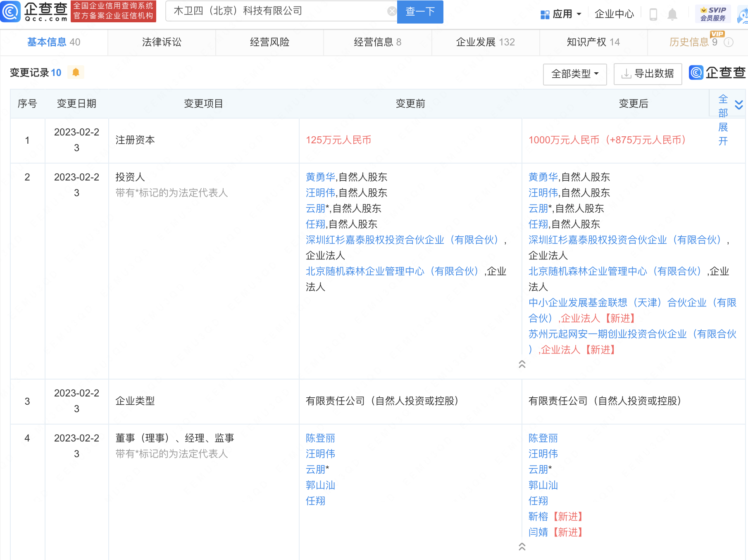Viewport: 748px width, 560px height.
Task: Open 陈登丽 in 变更后 column
Action: pyautogui.click(x=543, y=438)
